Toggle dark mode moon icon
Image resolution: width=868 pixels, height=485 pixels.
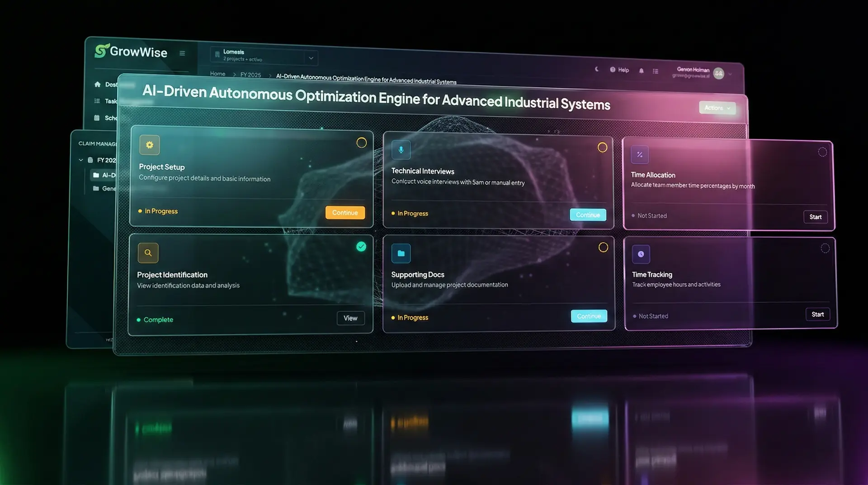point(597,69)
